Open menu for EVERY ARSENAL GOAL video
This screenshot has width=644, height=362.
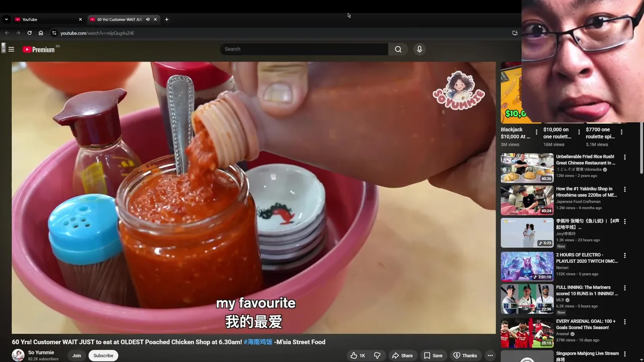point(625,322)
